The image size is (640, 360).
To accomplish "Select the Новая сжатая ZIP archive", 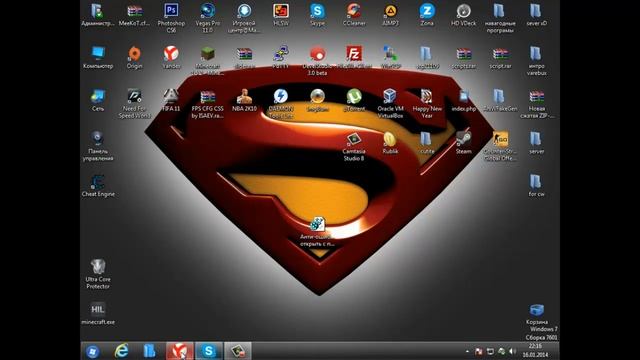I will pos(536,97).
